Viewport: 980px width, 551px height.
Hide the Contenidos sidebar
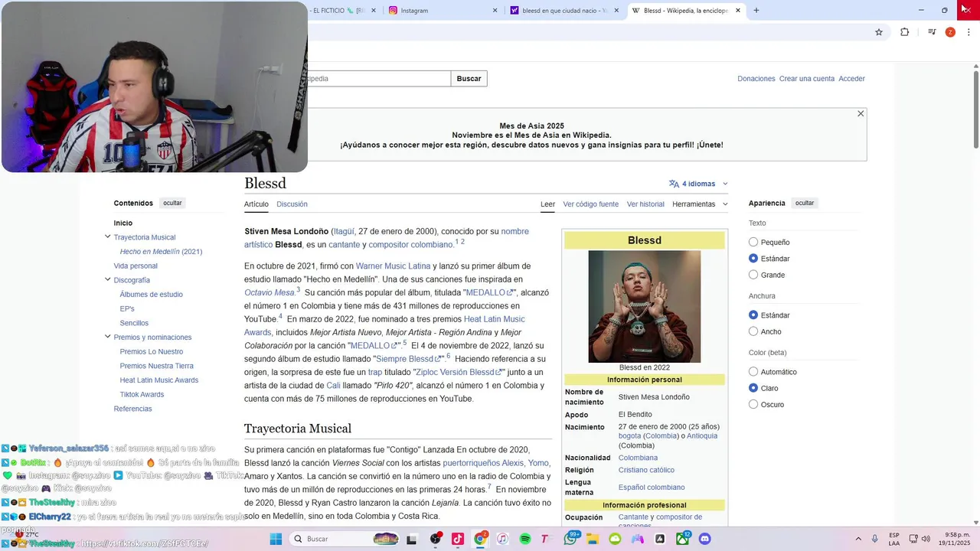pyautogui.click(x=172, y=203)
